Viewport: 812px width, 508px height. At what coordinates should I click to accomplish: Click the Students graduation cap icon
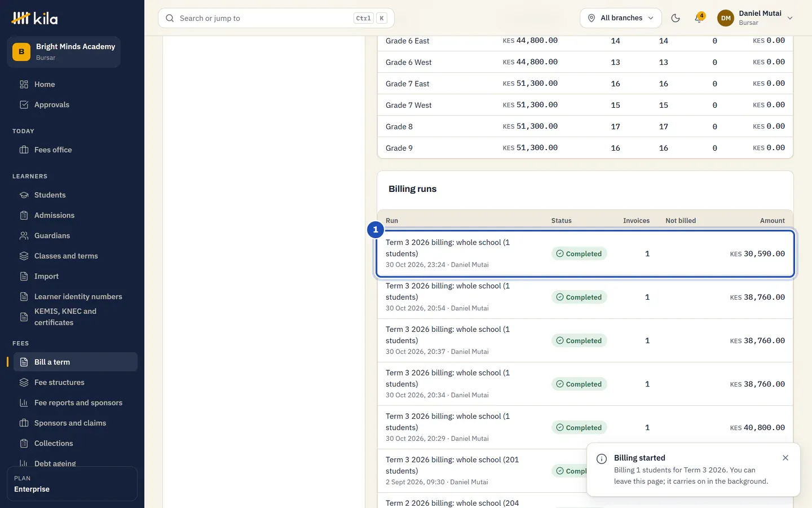[24, 195]
